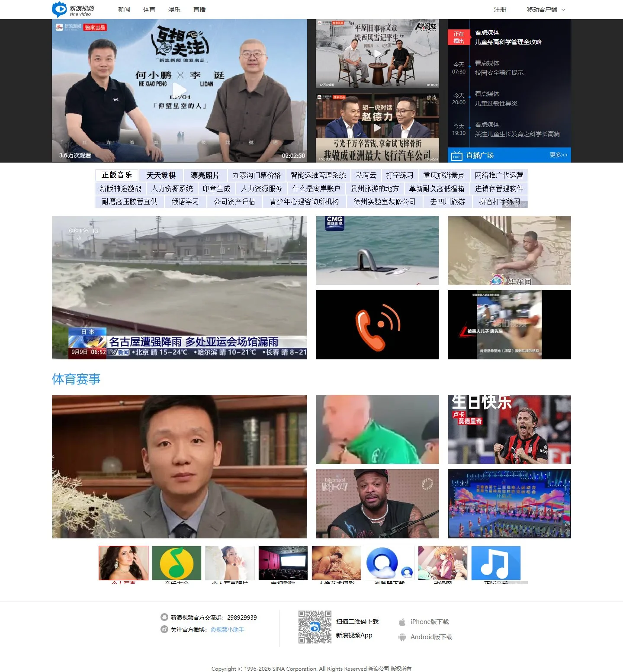623x672 pixels.
Task: Click the anime girl ad tile
Action: (x=443, y=563)
